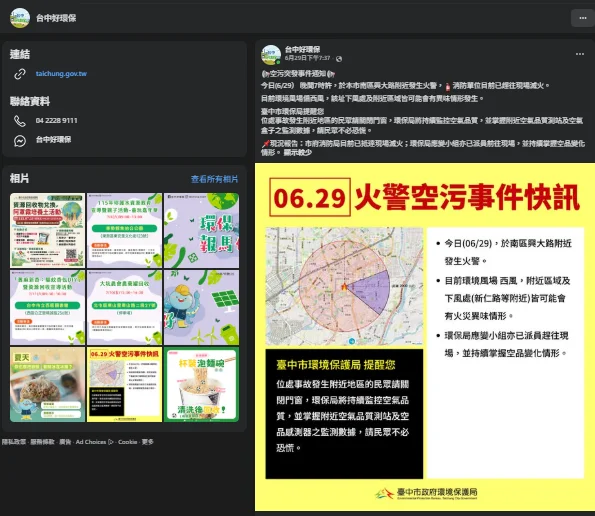Screen dimensions: 595x516
Task: Click the phone number 04 2228 9111
Action: [57, 121]
